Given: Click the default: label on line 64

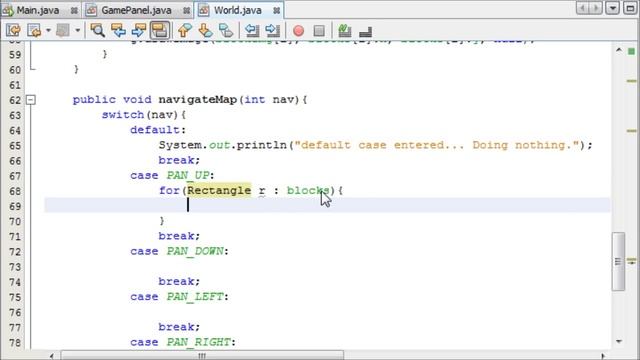Looking at the screenshot, I should point(158,130).
